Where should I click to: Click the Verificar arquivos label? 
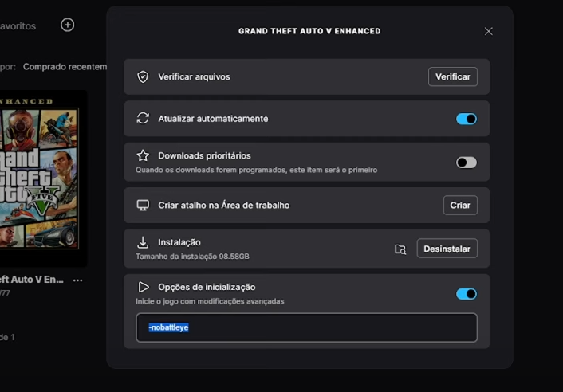195,76
